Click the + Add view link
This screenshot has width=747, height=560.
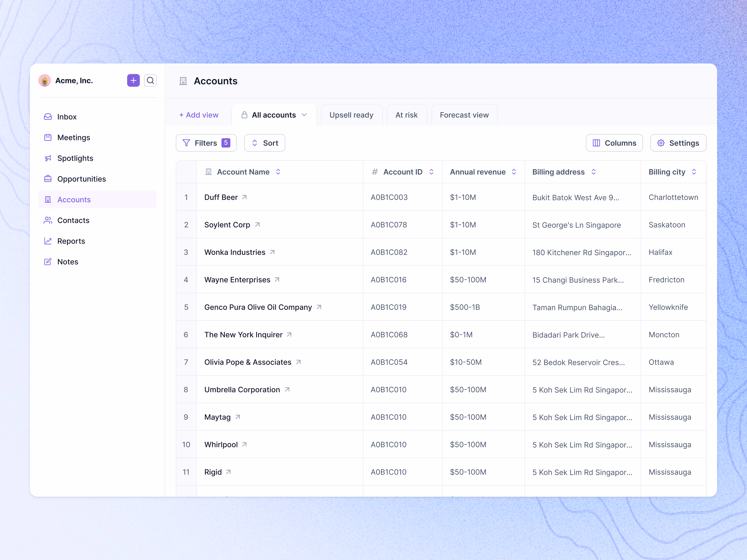click(x=199, y=115)
